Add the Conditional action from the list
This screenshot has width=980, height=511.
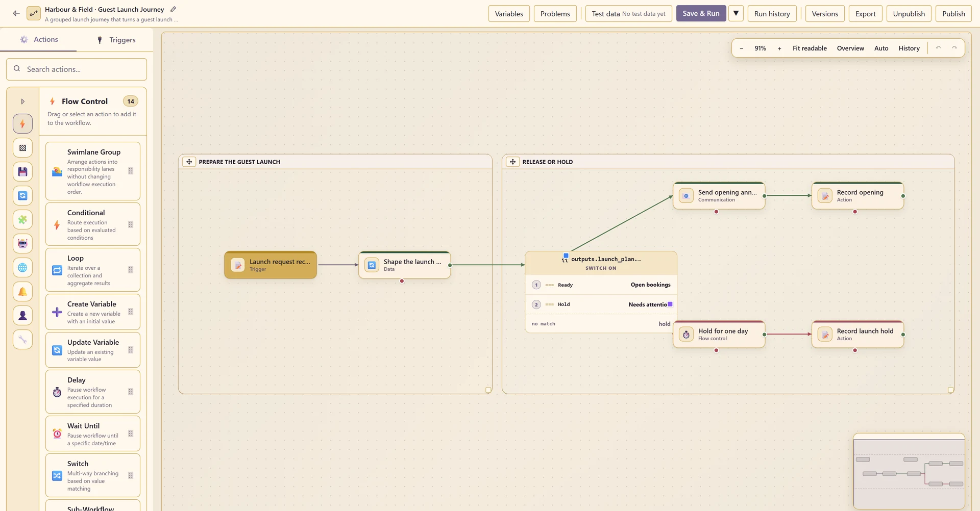93,224
